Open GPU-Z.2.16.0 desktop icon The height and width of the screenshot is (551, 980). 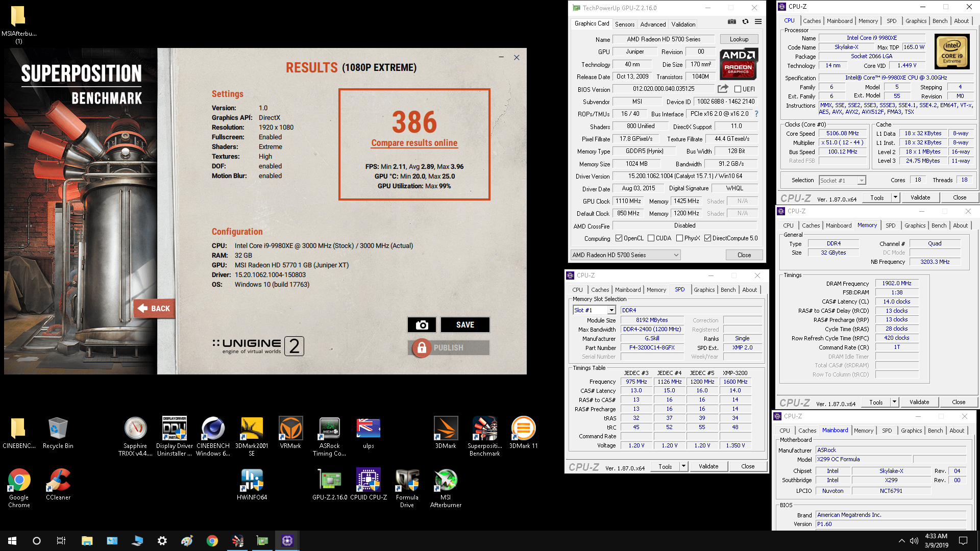(x=330, y=485)
